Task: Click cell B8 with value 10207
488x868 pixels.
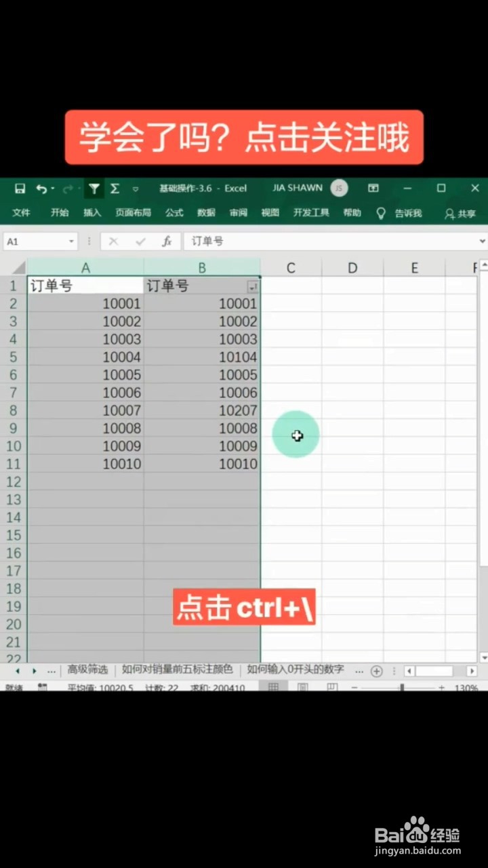Action: pos(202,410)
